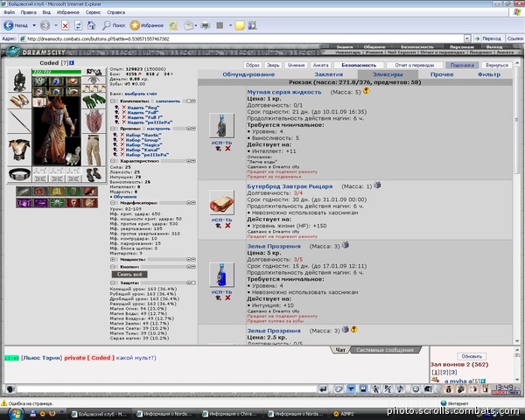Click the Зверь button
This screenshot has width=525, height=420.
[x=273, y=66]
